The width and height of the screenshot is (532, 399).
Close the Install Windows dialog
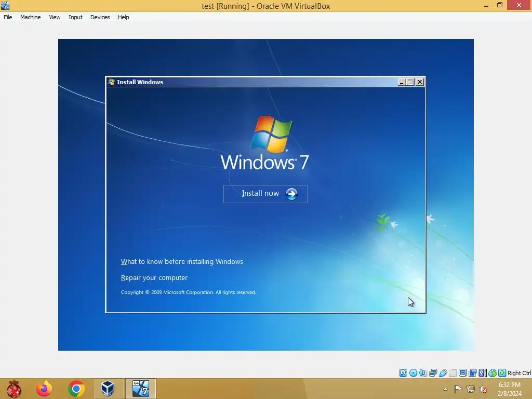(x=420, y=82)
